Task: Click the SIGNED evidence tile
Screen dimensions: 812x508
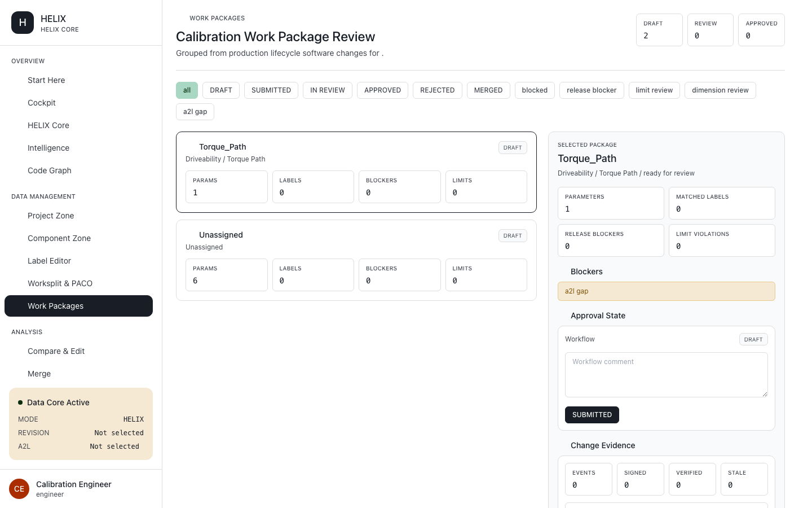Action: click(641, 479)
